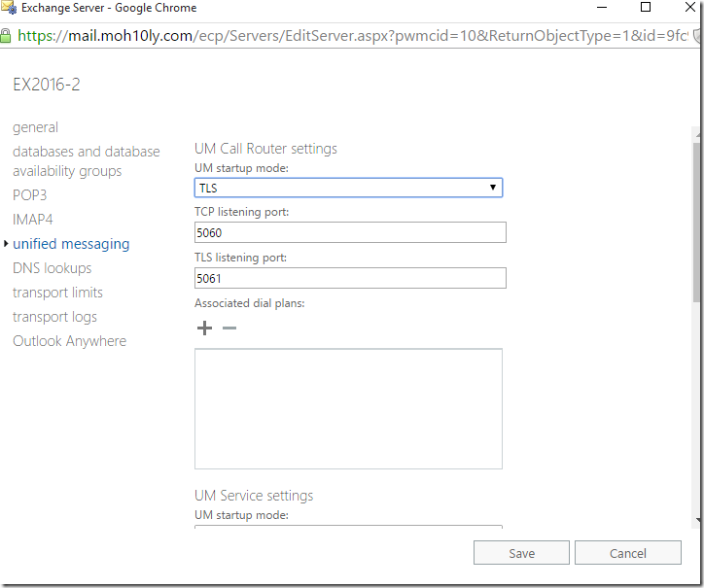Close the Exchange Server window
The width and height of the screenshot is (704, 588).
click(690, 7)
